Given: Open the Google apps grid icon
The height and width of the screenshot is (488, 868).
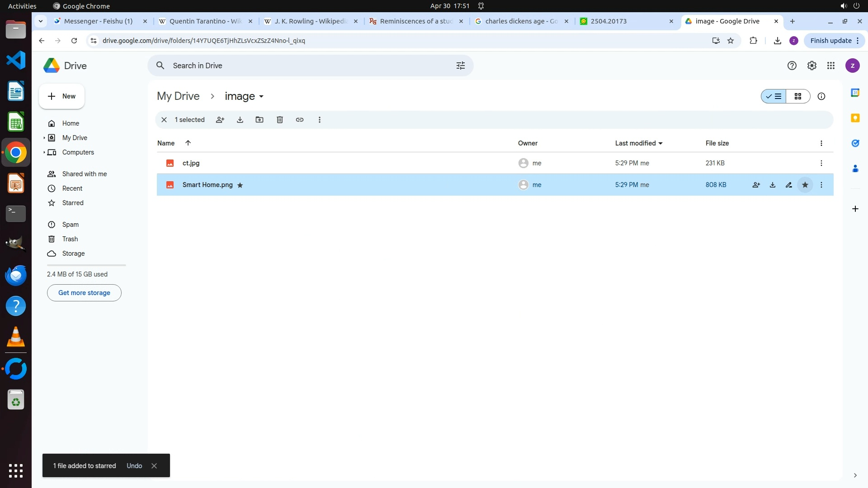Looking at the screenshot, I should click(x=831, y=66).
